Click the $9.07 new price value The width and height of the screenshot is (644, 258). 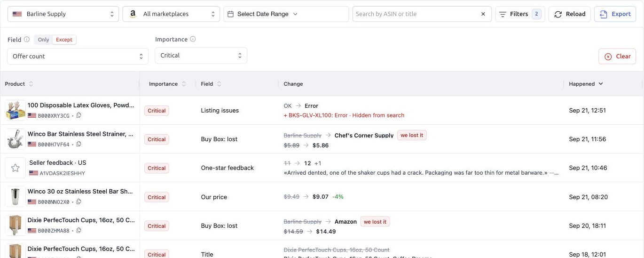point(321,197)
